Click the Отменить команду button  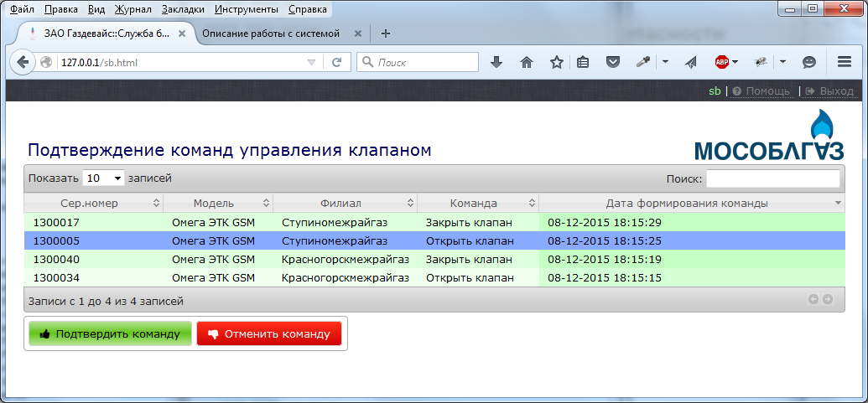[x=269, y=334]
